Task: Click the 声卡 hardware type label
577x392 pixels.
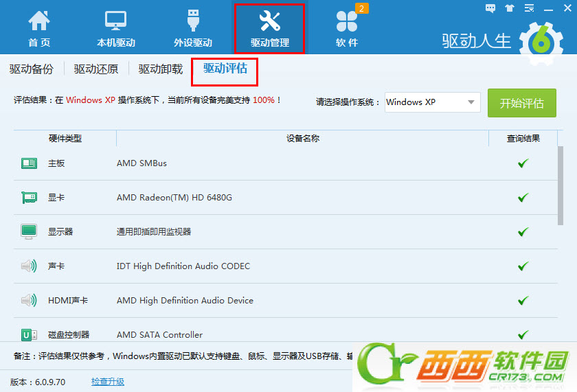Action: [56, 266]
